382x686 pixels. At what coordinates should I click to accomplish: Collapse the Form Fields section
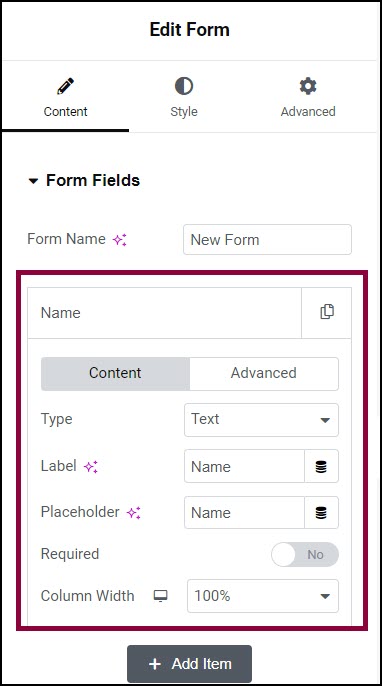pyautogui.click(x=84, y=181)
